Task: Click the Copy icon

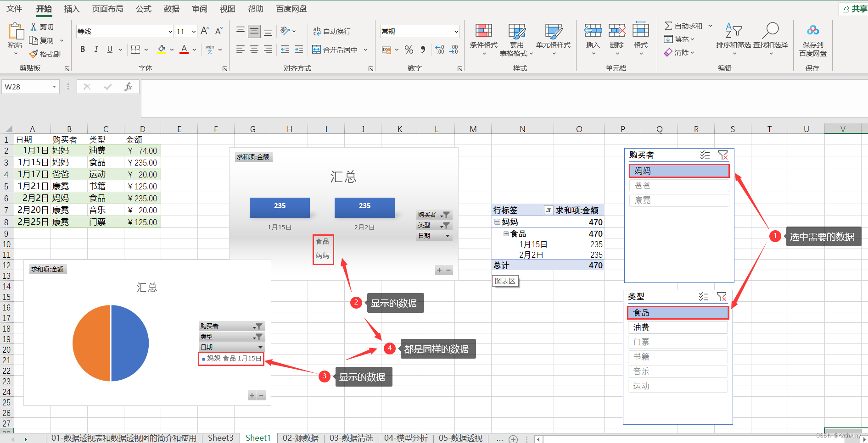Action: 34,40
